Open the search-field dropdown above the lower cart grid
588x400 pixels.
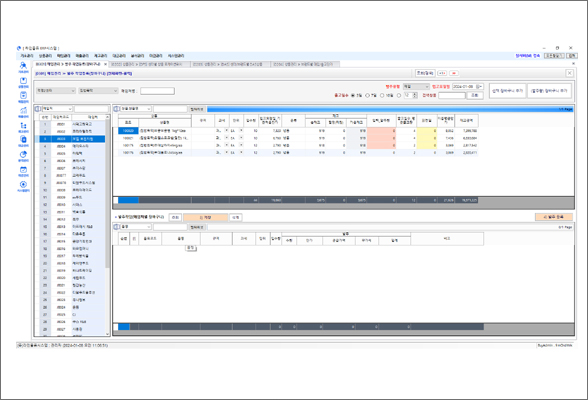[x=136, y=227]
